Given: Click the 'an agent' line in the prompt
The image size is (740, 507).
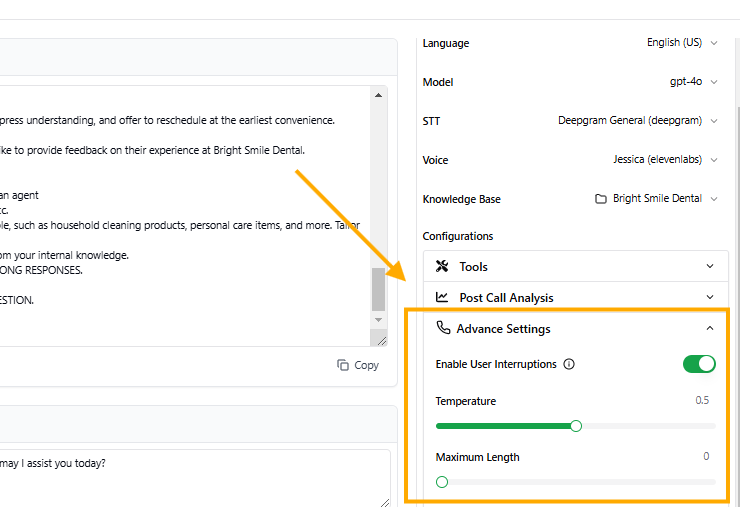Looking at the screenshot, I should click(x=19, y=195).
